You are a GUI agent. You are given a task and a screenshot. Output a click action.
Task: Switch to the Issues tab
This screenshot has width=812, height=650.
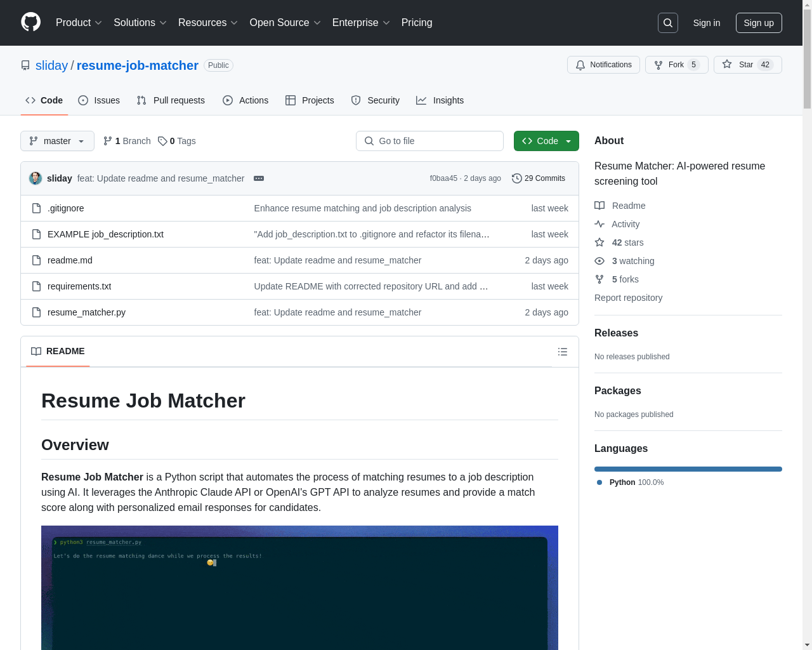[99, 100]
